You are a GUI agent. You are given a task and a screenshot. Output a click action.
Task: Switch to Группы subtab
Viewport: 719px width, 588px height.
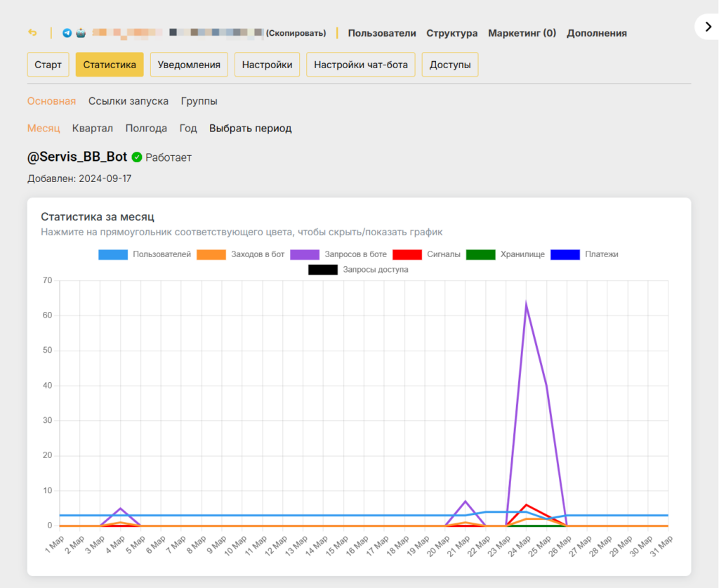tap(199, 101)
